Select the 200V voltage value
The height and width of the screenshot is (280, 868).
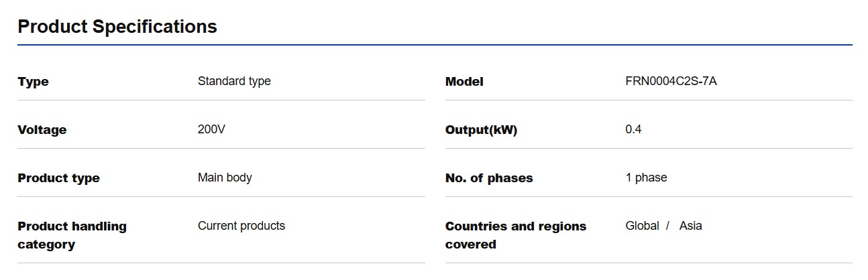click(x=211, y=129)
